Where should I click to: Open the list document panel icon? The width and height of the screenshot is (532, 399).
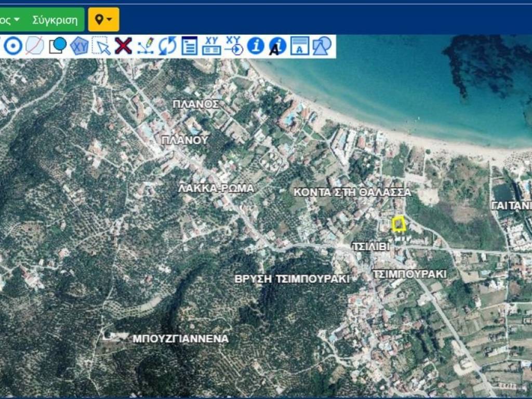(189, 46)
